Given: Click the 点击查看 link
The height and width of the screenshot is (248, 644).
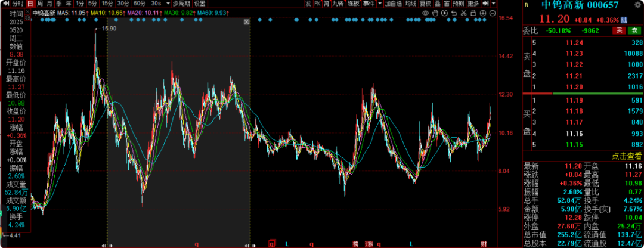Looking at the screenshot, I should (x=627, y=156).
